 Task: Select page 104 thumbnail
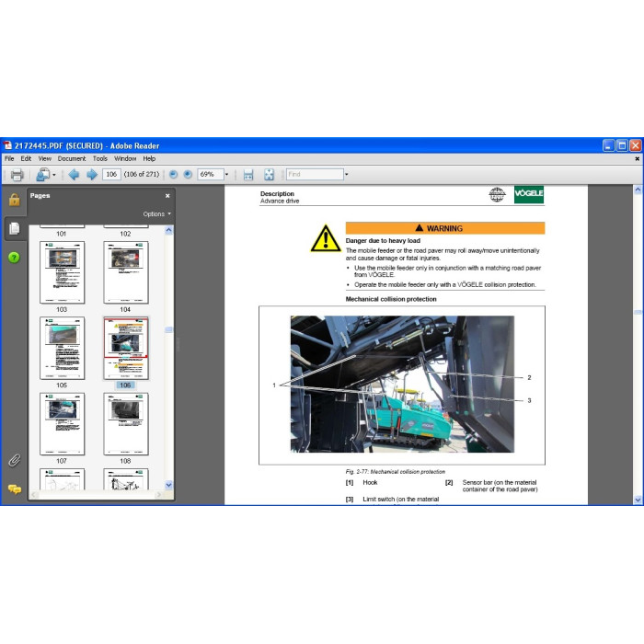pos(126,272)
